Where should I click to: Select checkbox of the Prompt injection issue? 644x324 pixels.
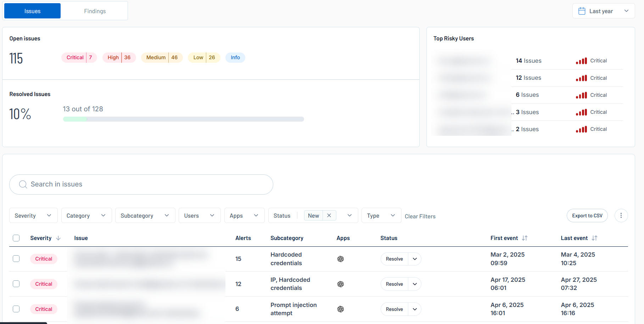[x=16, y=309]
